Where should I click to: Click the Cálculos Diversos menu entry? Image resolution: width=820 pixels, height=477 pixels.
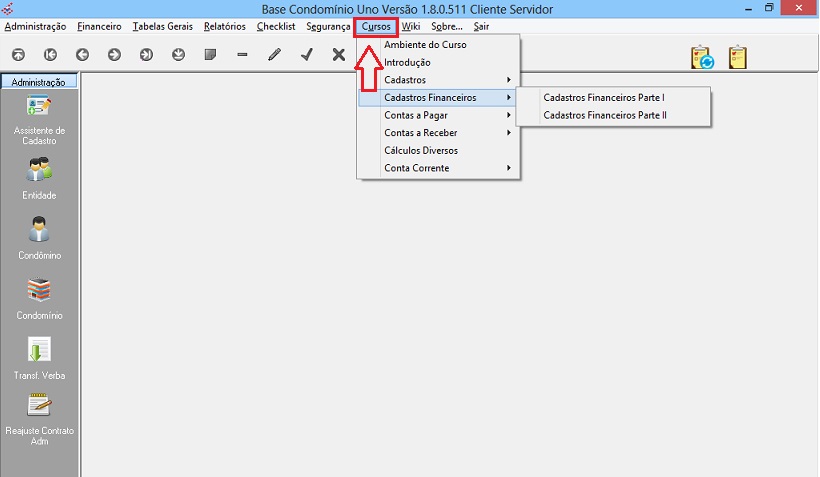pyautogui.click(x=421, y=151)
